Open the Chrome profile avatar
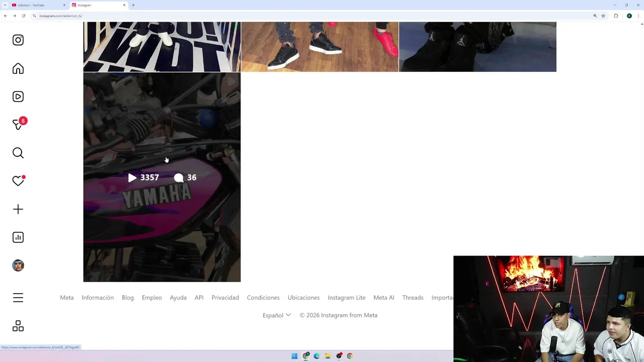The height and width of the screenshot is (362, 644). point(629,16)
